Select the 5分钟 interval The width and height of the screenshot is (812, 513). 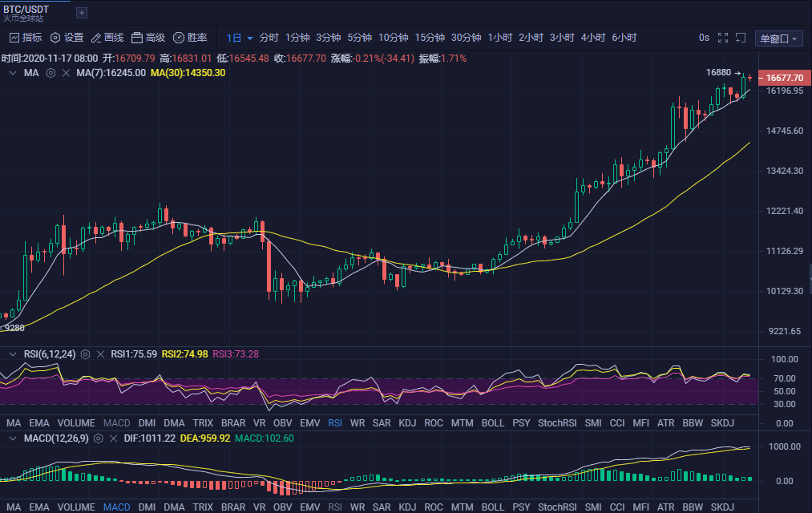click(x=359, y=37)
